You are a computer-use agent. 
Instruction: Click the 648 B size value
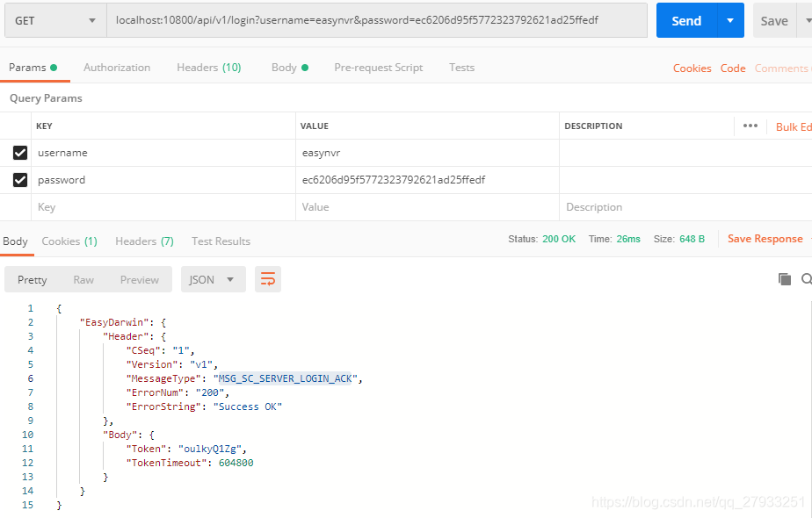(x=692, y=239)
